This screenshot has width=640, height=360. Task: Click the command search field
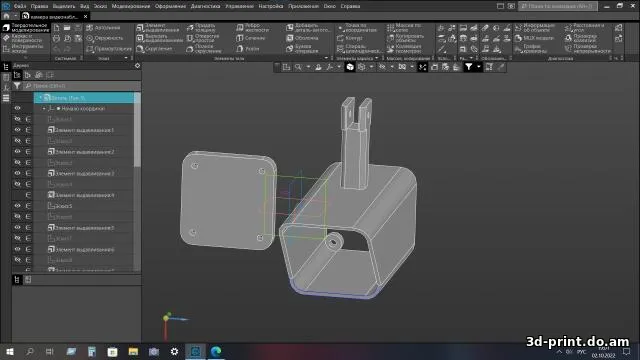pyautogui.click(x=558, y=6)
